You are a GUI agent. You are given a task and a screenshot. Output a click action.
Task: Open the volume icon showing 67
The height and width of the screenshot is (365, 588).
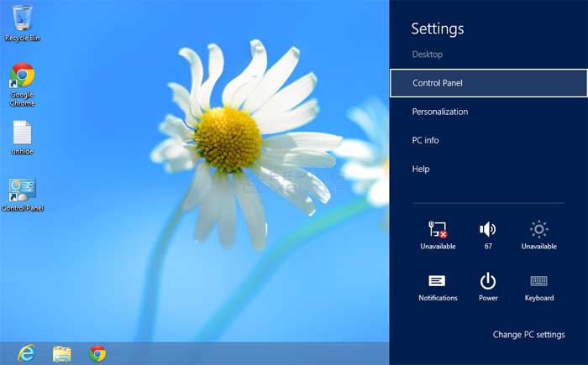[x=488, y=235]
